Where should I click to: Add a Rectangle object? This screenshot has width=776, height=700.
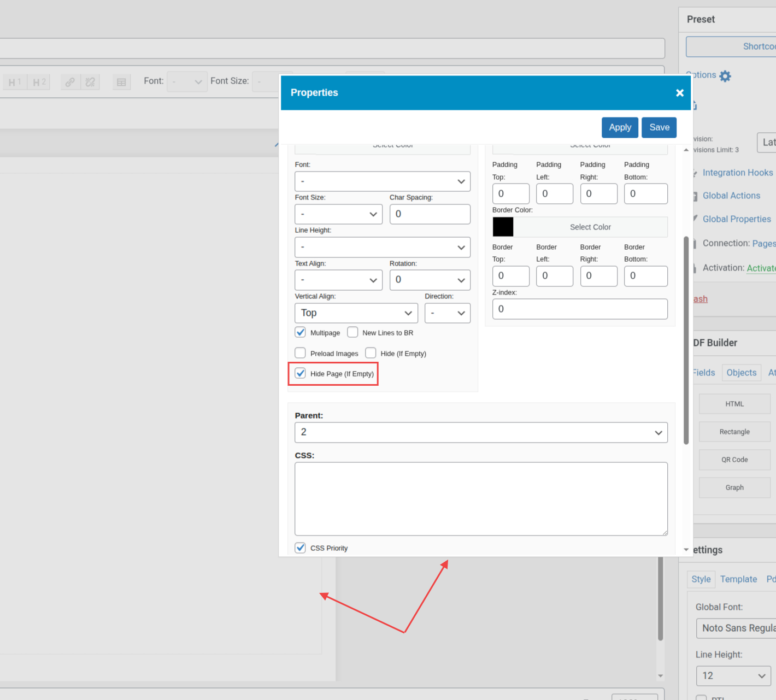tap(734, 432)
